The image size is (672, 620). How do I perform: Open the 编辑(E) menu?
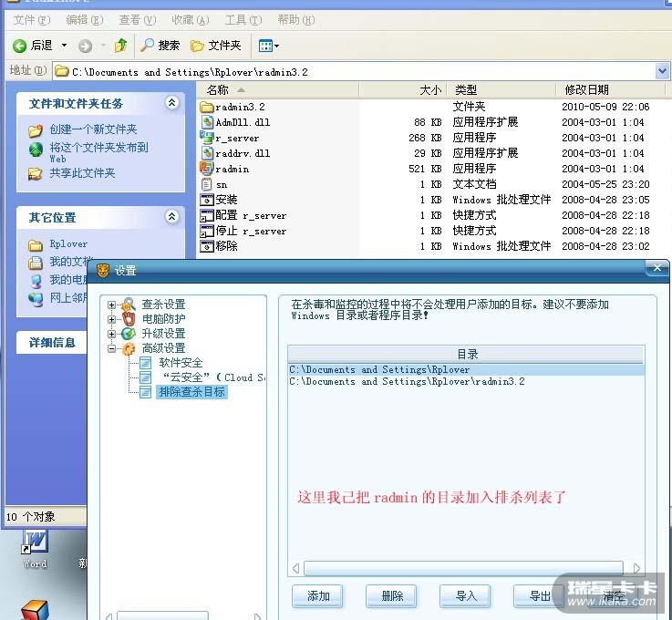click(x=85, y=20)
